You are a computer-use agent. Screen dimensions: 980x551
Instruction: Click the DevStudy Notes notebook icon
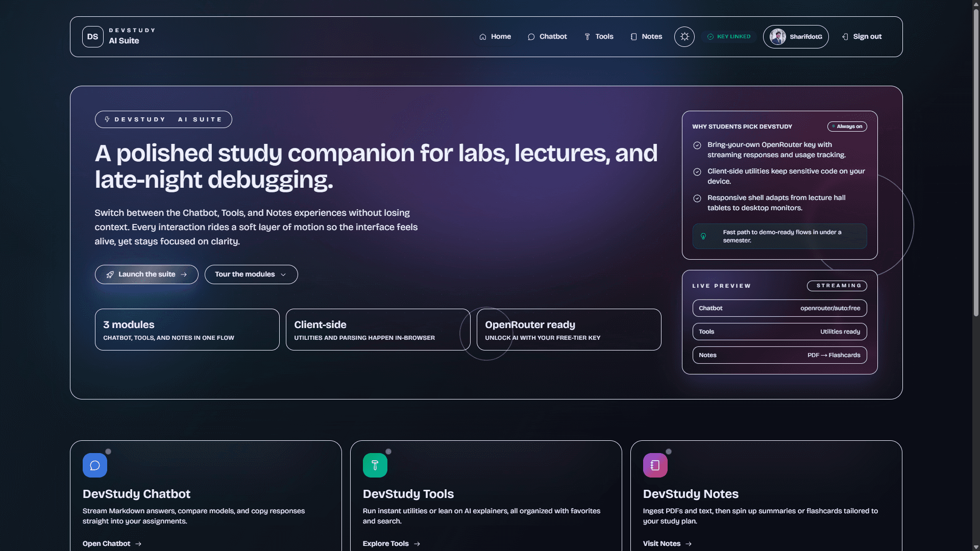[655, 465]
